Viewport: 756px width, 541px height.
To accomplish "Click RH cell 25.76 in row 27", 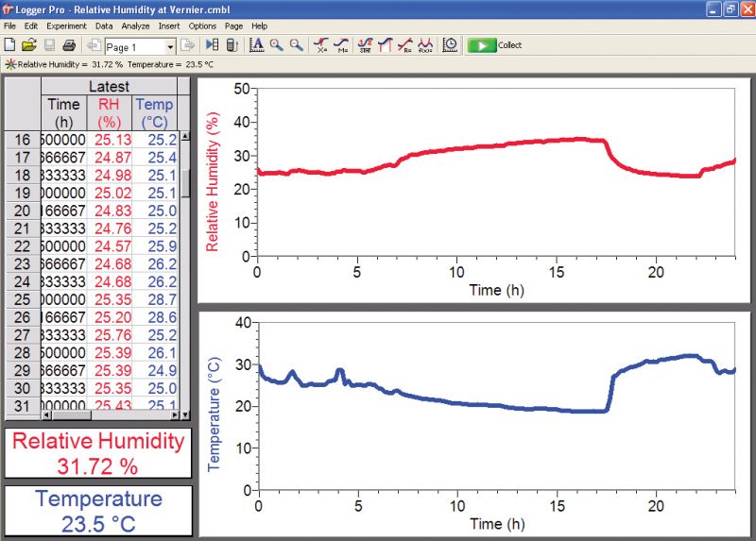I will (x=109, y=335).
